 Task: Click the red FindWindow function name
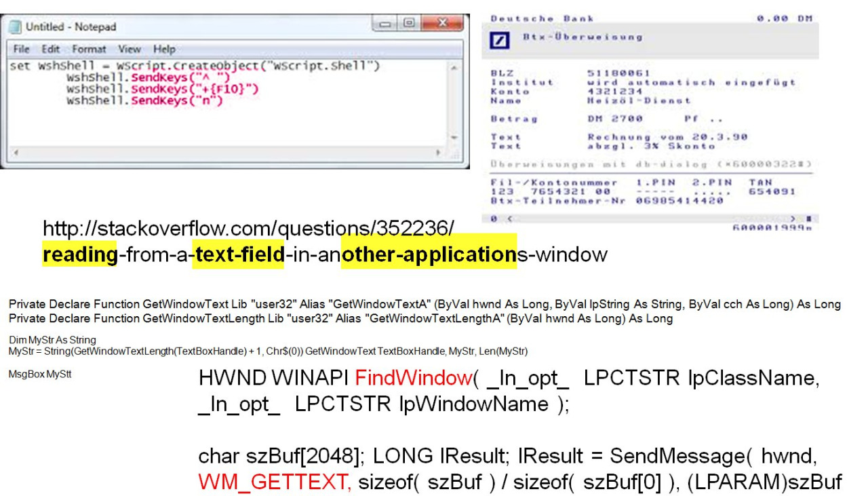[413, 379]
